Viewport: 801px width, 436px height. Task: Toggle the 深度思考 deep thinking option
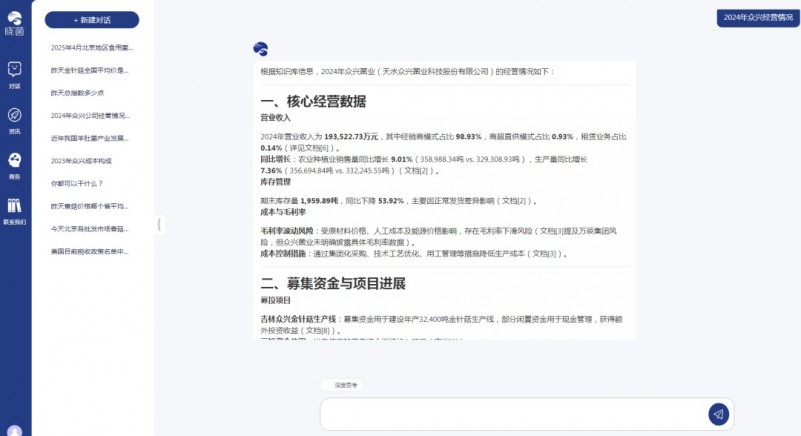tap(342, 385)
